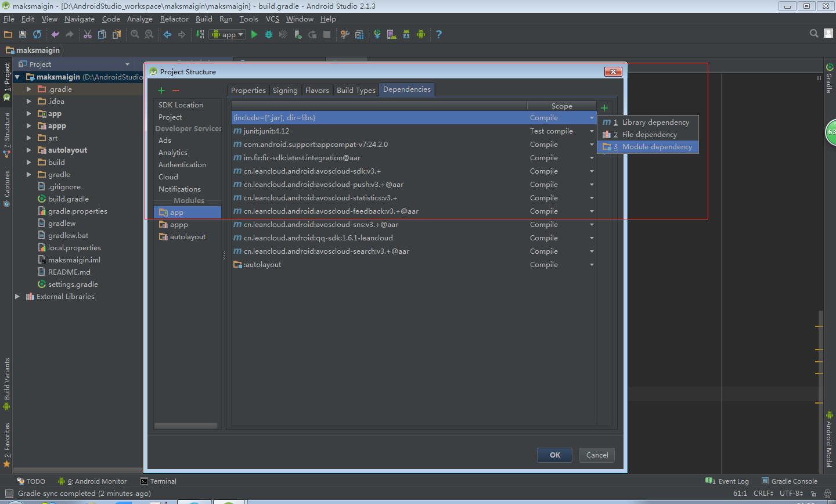Screen dimensions: 836x504
Task: Open the app run configuration dropdown
Action: (228, 34)
